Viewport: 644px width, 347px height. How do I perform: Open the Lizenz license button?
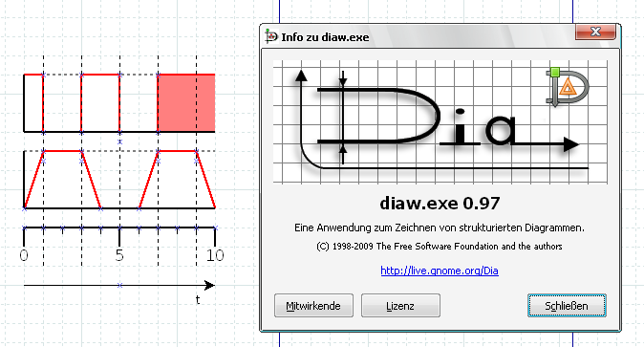pyautogui.click(x=400, y=306)
